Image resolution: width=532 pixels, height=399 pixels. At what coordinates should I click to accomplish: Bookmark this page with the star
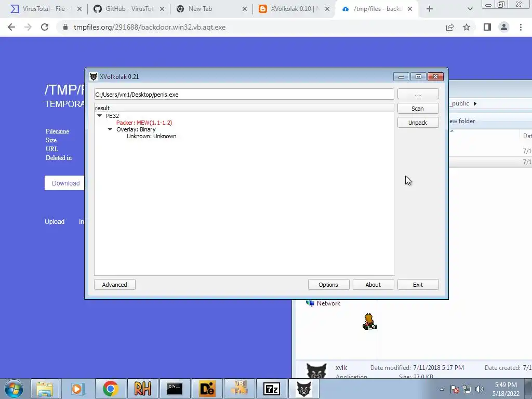[x=467, y=27]
